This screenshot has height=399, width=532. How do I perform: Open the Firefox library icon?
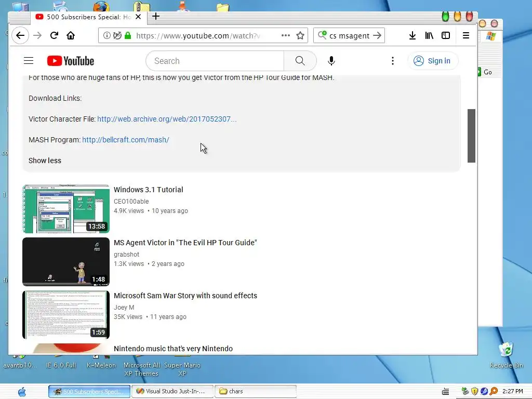click(x=429, y=35)
